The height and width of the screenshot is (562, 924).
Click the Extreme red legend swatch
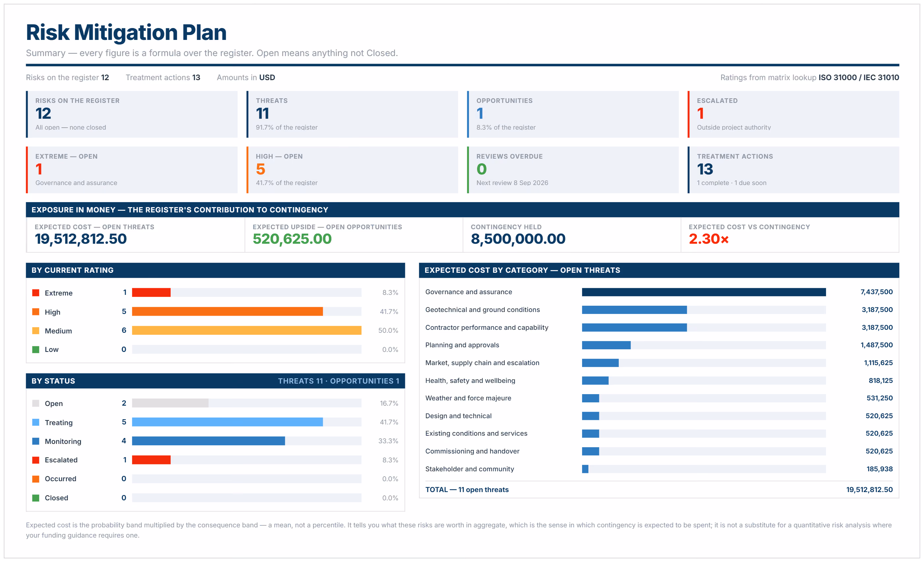tap(36, 293)
